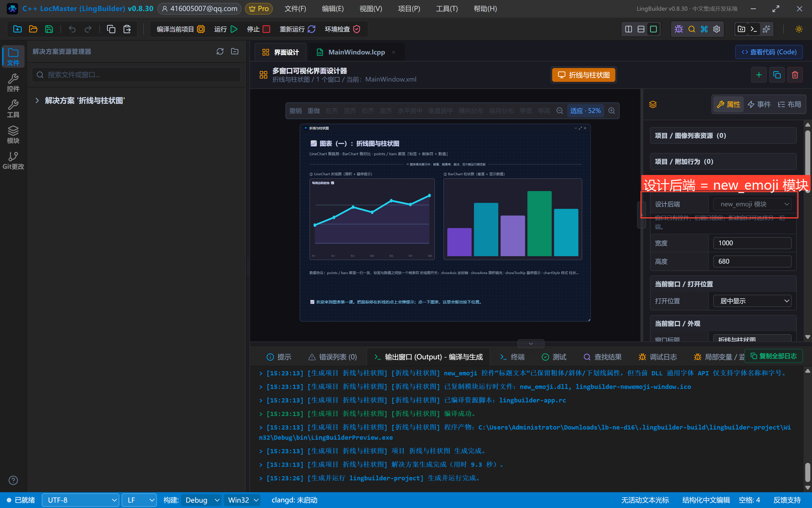Click 查看代码 (Code) button
Screen dimensions: 812x508
pos(769,52)
